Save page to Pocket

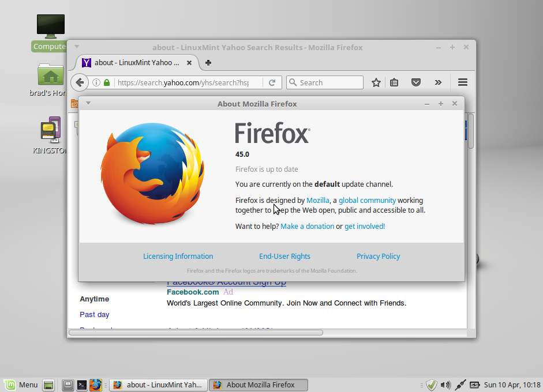pyautogui.click(x=416, y=82)
